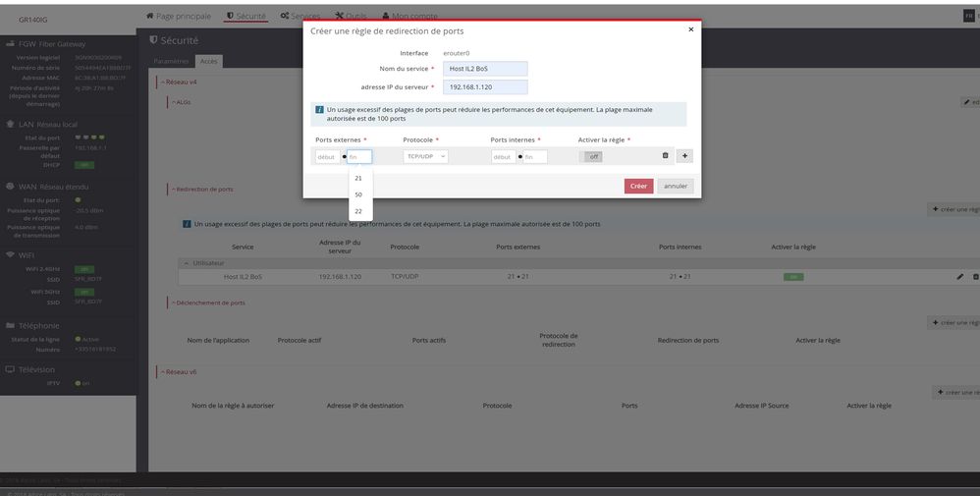Click the annuler button

point(676,186)
